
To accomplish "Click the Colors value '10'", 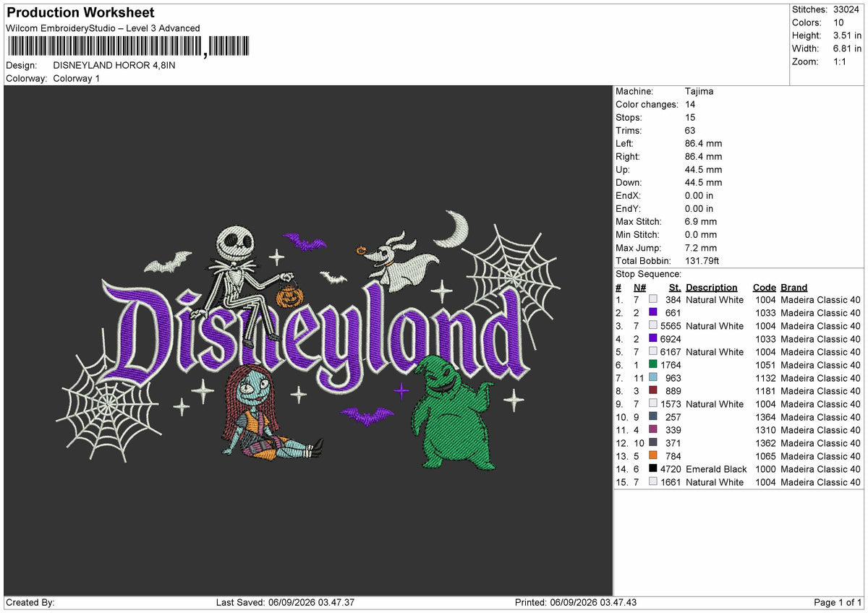I will tap(837, 22).
